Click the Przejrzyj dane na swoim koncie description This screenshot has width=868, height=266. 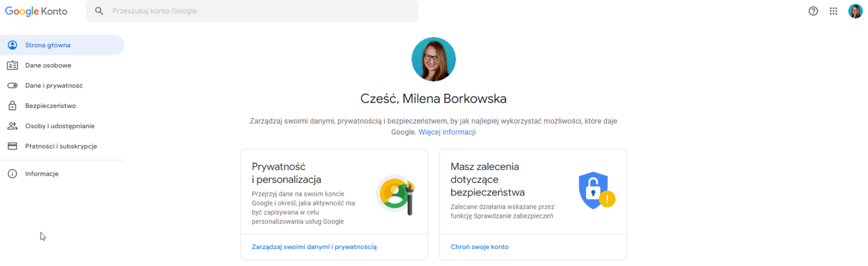303,207
